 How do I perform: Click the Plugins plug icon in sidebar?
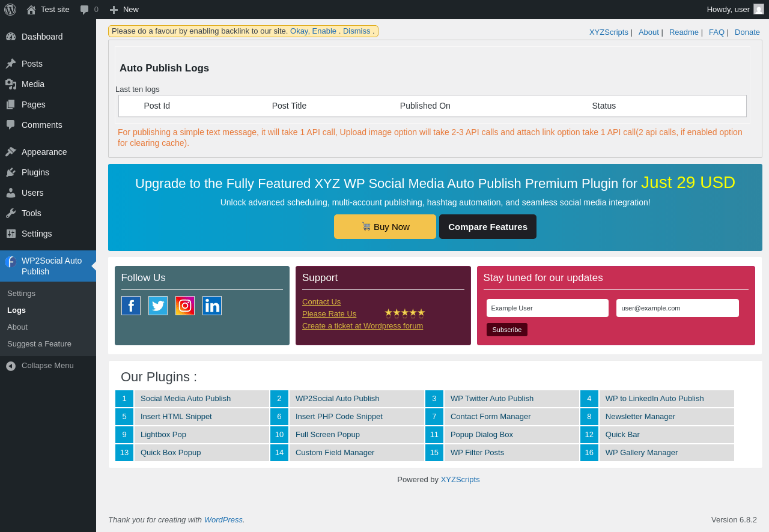(x=11, y=172)
